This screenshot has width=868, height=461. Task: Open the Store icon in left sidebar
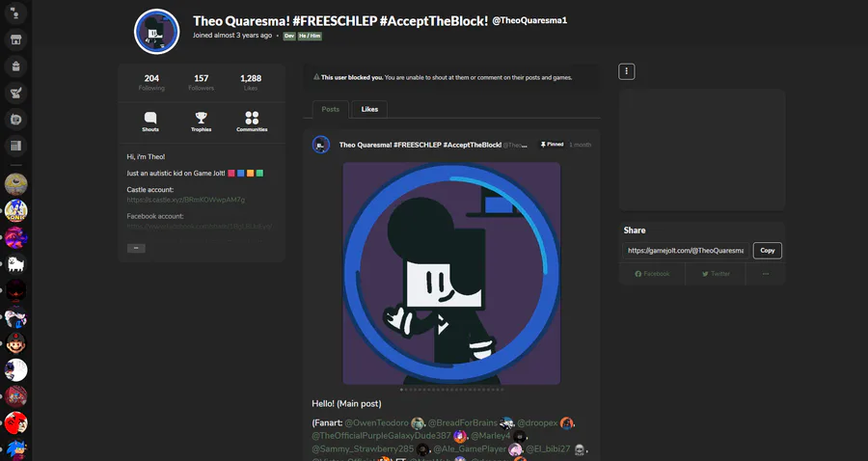15,40
